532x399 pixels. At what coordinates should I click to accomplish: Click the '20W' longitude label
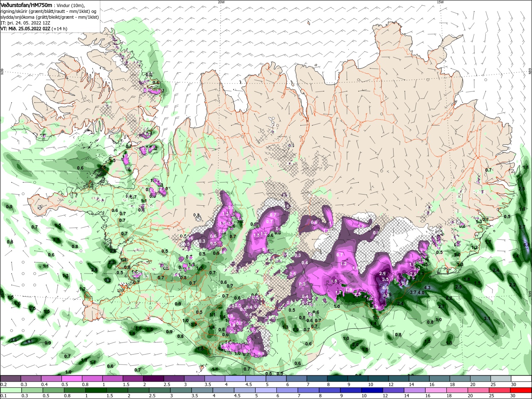[221, 2]
